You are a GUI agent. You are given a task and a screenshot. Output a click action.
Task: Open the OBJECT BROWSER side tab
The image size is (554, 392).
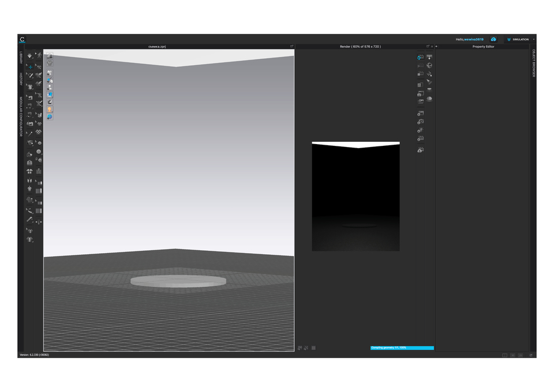pos(533,63)
